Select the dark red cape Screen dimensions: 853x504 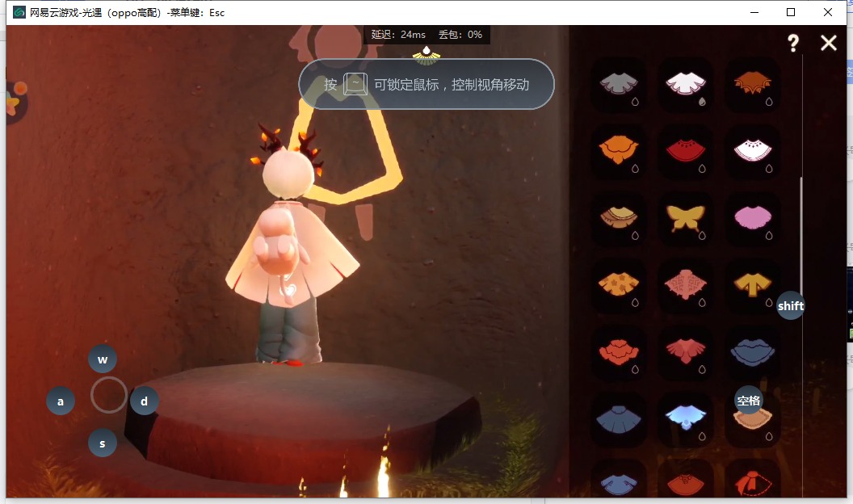686,150
